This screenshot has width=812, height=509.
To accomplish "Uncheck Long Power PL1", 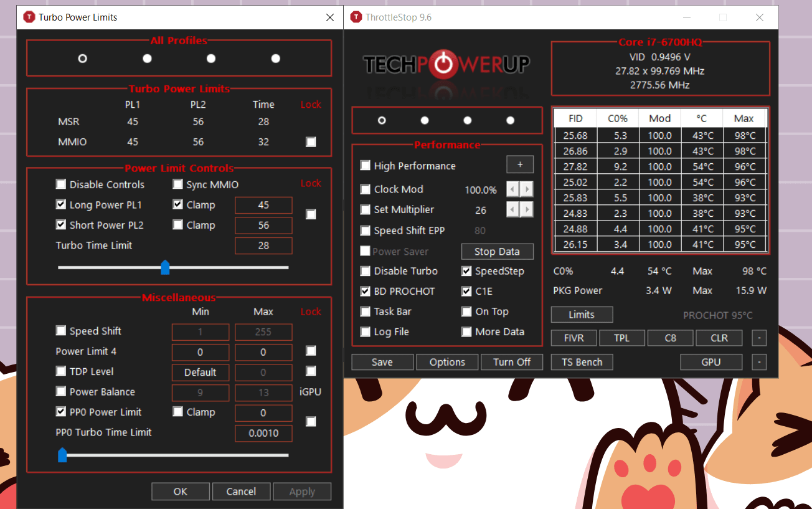I will pos(61,204).
